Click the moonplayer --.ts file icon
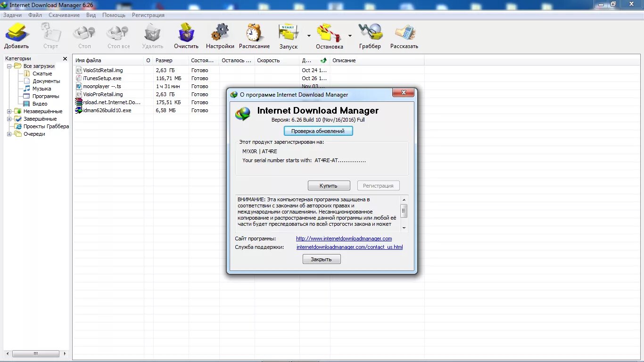 (x=79, y=86)
